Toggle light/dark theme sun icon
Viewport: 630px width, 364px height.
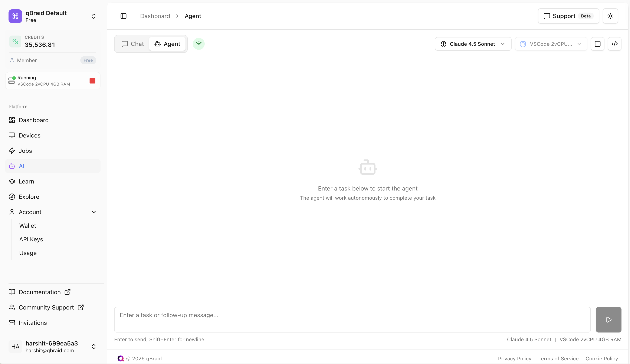[x=610, y=16]
